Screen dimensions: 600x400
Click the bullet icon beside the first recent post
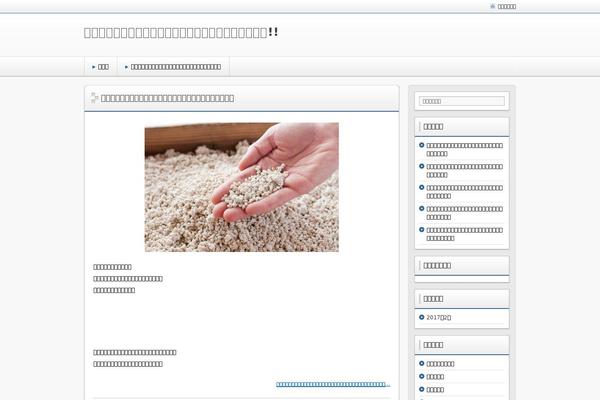[422, 145]
